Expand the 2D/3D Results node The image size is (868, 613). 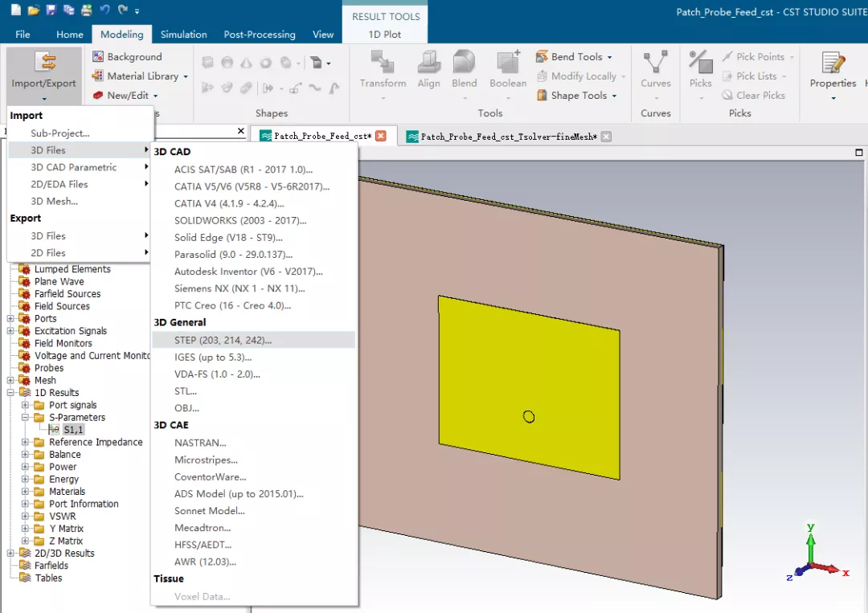coord(10,554)
